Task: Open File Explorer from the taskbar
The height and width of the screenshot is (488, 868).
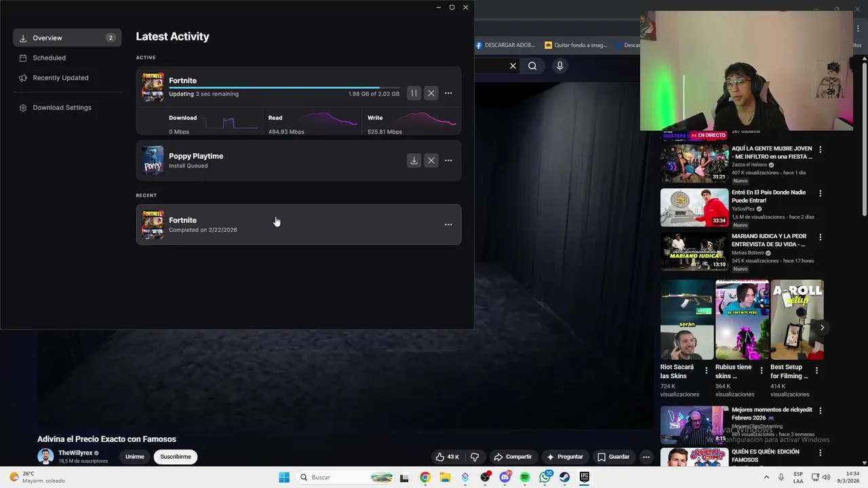Action: point(445,477)
